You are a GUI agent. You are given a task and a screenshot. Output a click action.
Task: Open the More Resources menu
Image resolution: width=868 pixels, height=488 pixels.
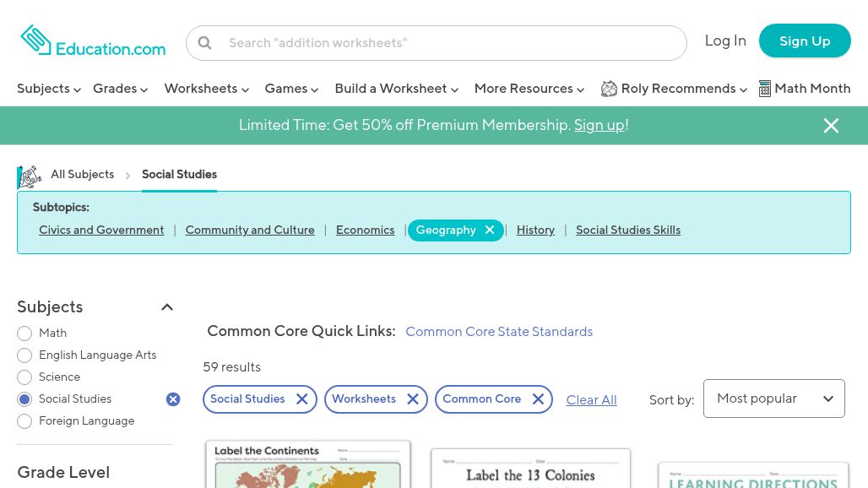pos(529,89)
